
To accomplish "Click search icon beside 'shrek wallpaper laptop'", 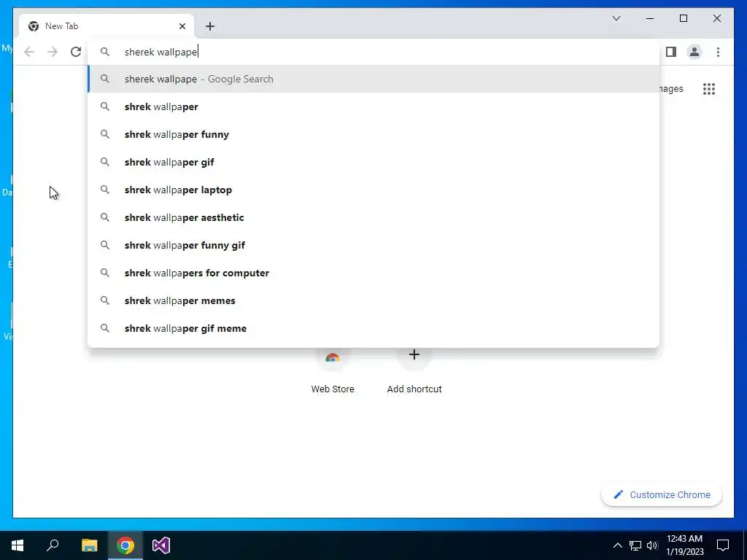I will pos(105,190).
